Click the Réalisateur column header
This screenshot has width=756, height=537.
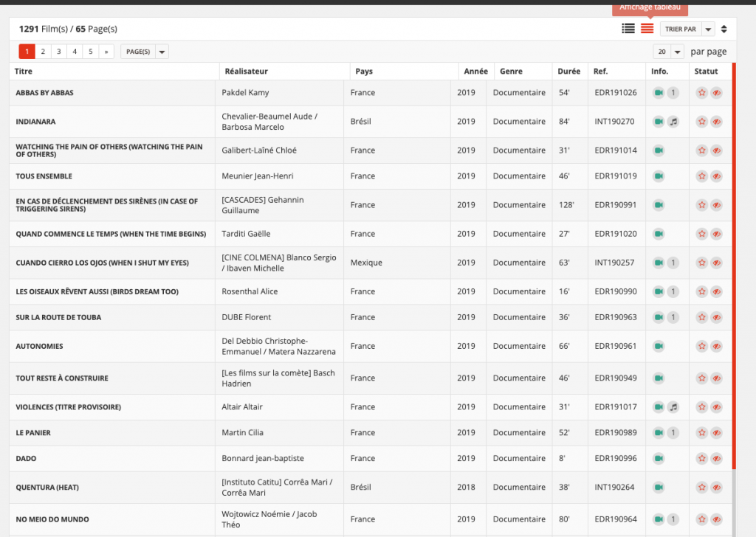click(244, 72)
